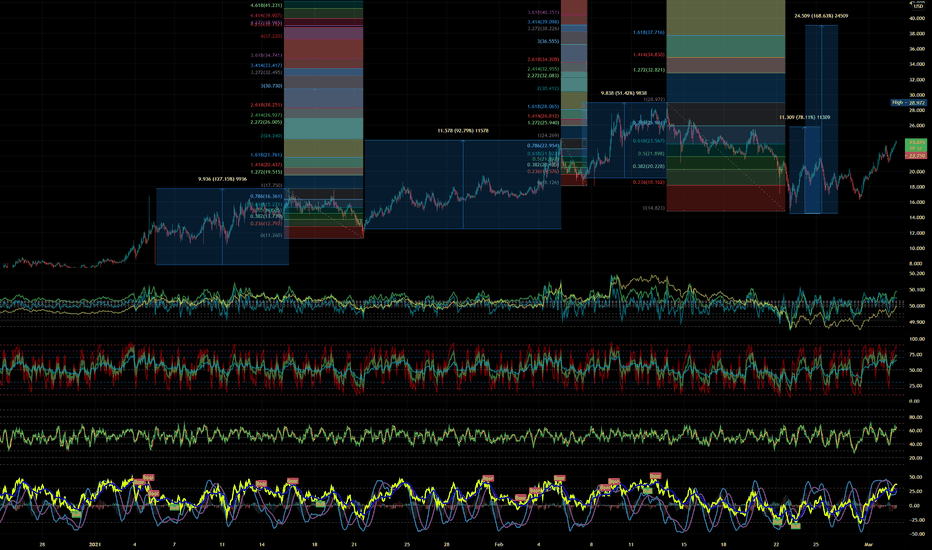932x550 pixels.
Task: Click the 49.900 indicator scale label
Action: (917, 322)
